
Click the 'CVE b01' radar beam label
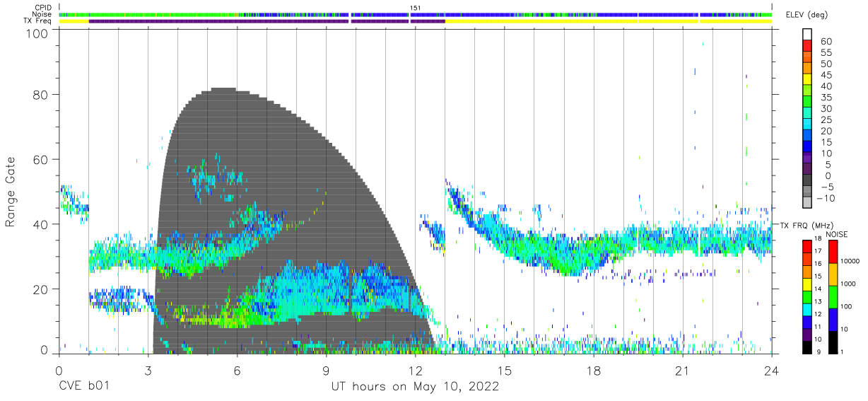[83, 387]
